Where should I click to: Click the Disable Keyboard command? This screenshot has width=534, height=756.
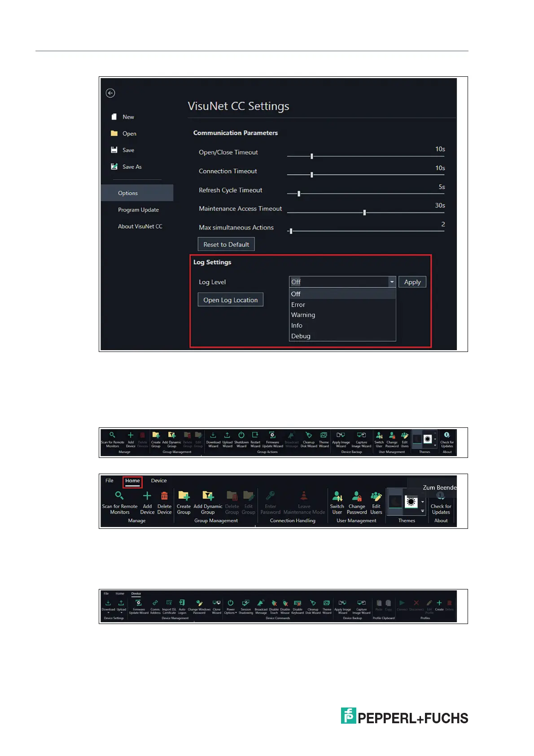pyautogui.click(x=298, y=607)
